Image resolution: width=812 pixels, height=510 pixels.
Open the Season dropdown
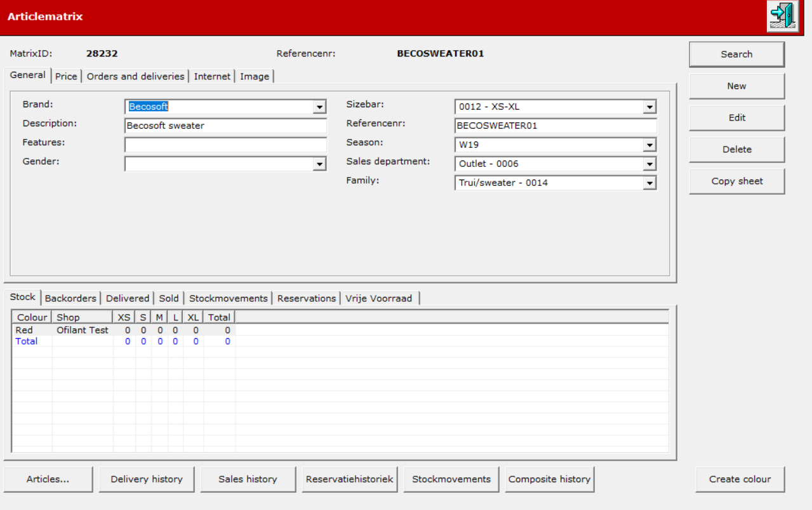coord(649,145)
